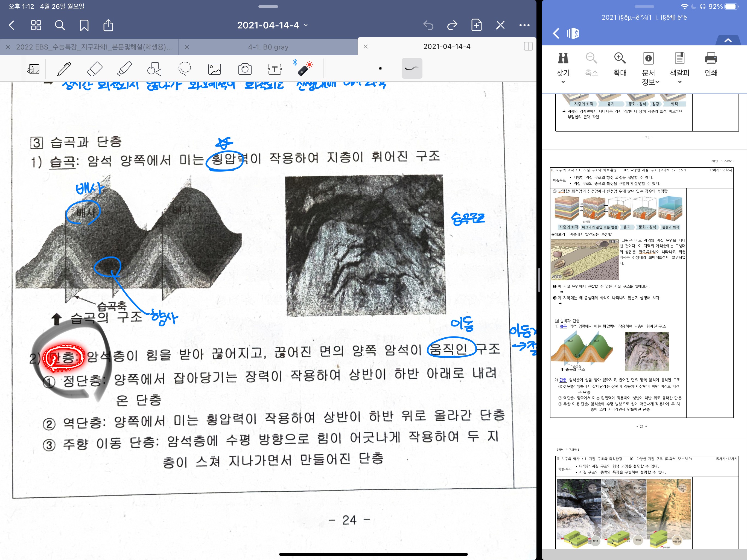Select the Eraser tool

[x=95, y=69]
